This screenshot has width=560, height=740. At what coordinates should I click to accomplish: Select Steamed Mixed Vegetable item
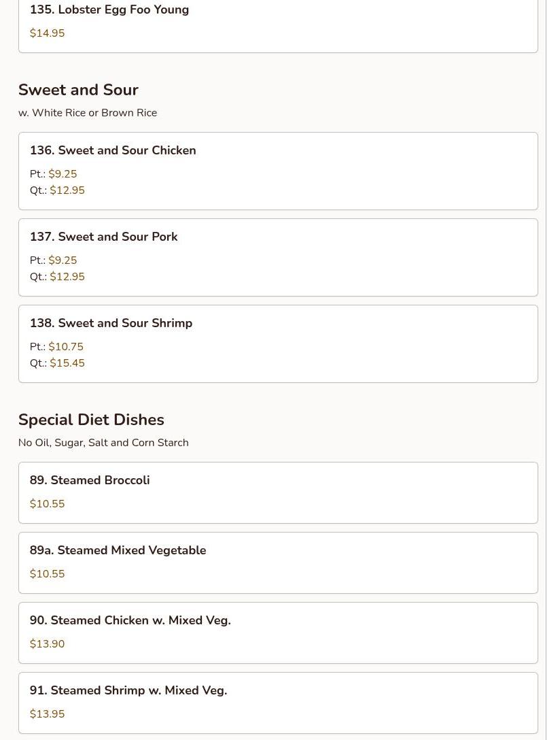118,550
